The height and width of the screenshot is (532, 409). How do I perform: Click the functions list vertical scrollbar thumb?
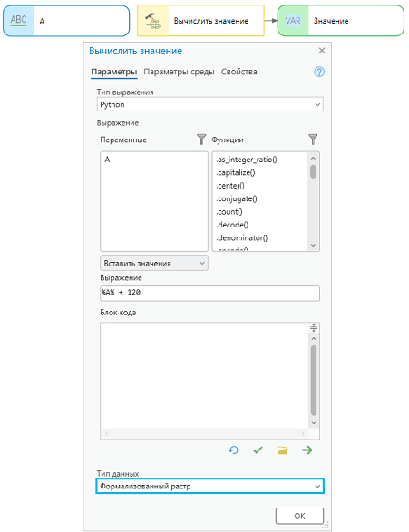(313, 171)
